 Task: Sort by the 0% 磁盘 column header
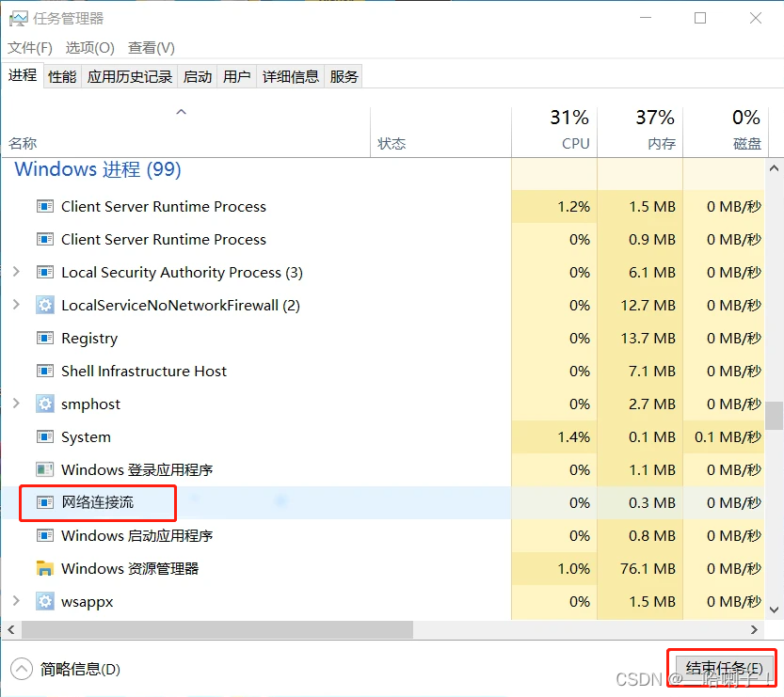pyautogui.click(x=726, y=133)
